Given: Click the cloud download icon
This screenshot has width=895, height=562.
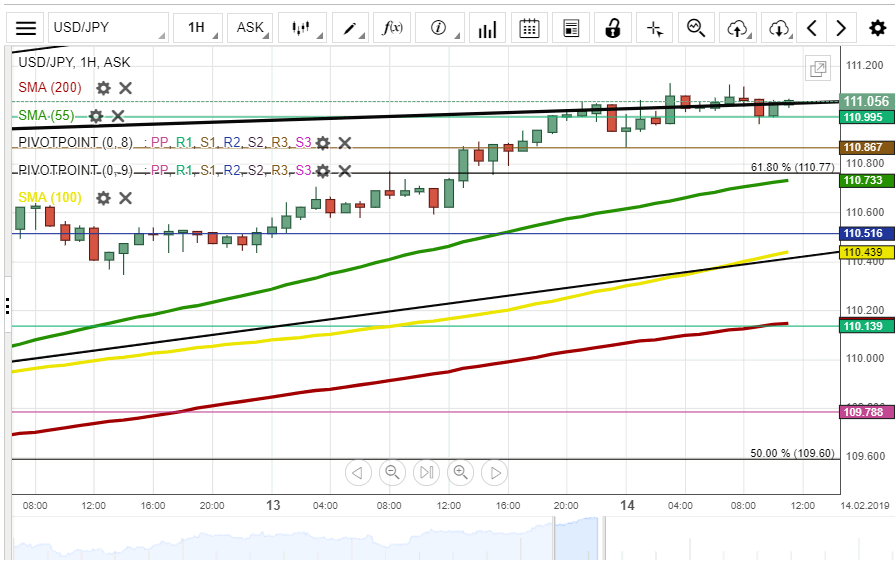Looking at the screenshot, I should click(779, 28).
